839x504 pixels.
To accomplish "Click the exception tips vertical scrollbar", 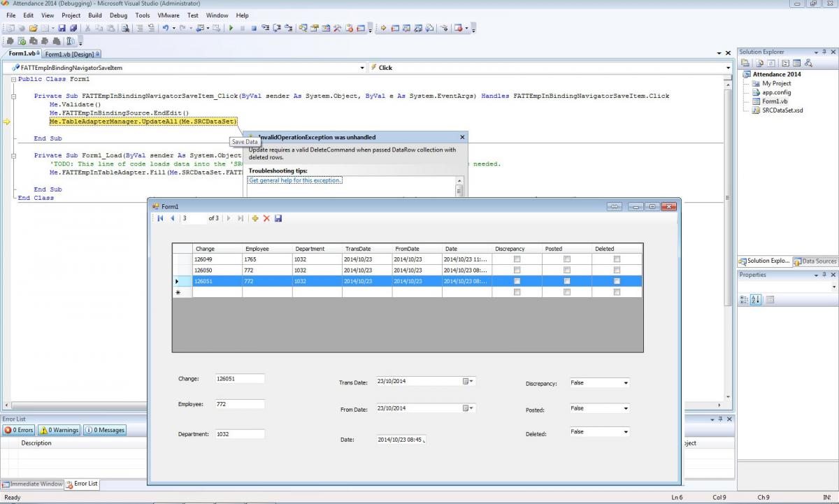I will coord(459,185).
